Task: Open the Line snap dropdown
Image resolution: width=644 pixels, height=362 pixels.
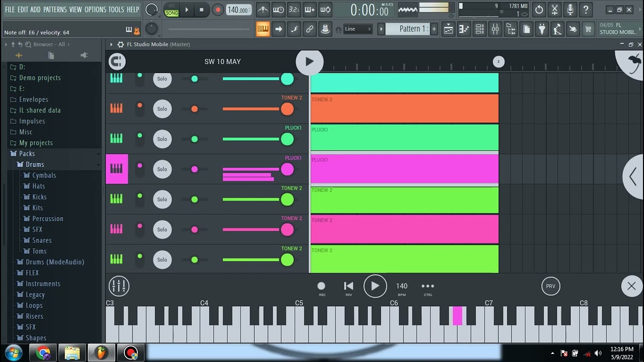Action: tap(358, 29)
